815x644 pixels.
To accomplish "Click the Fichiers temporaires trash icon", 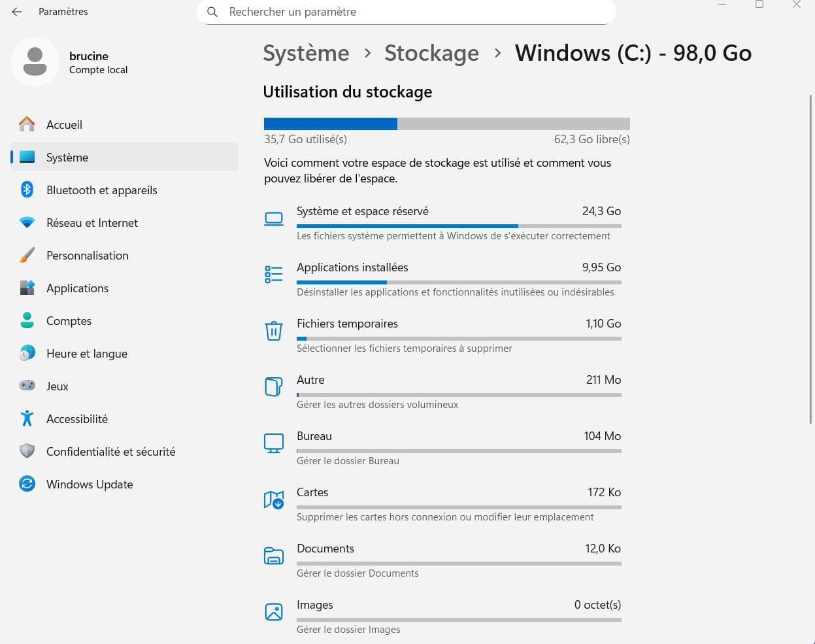I will (x=274, y=331).
